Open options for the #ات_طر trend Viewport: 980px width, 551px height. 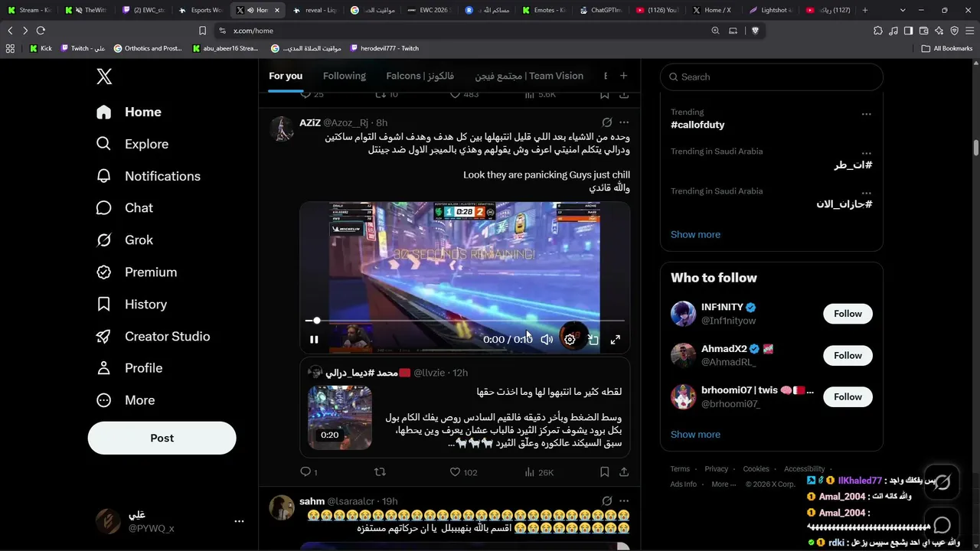tap(866, 154)
